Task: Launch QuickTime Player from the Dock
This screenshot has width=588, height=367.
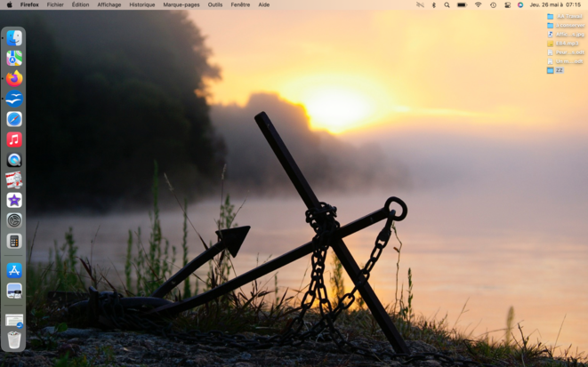Action: (x=14, y=160)
